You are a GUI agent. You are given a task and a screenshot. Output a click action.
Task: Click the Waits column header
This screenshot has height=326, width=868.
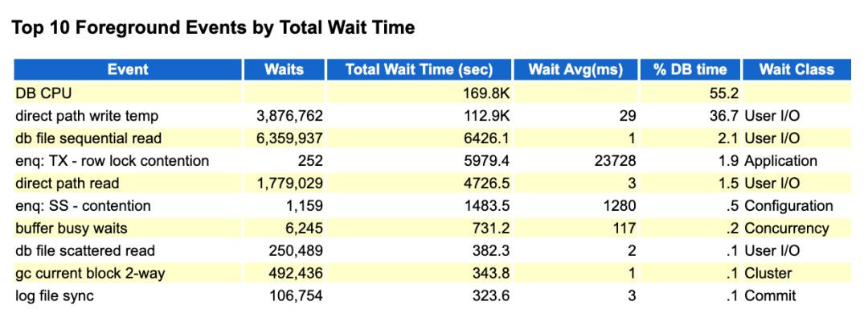284,69
